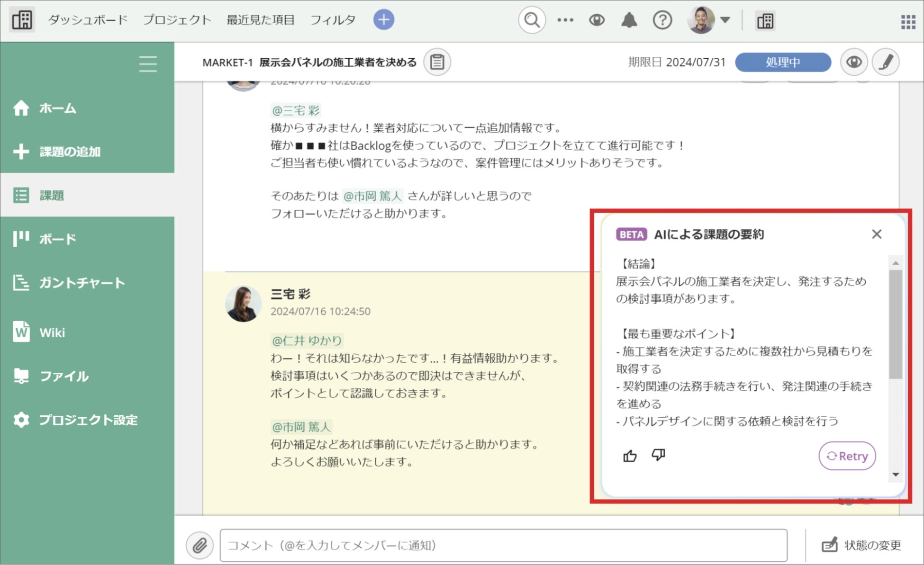The image size is (924, 565).
Task: Click the Retry button
Action: click(847, 456)
